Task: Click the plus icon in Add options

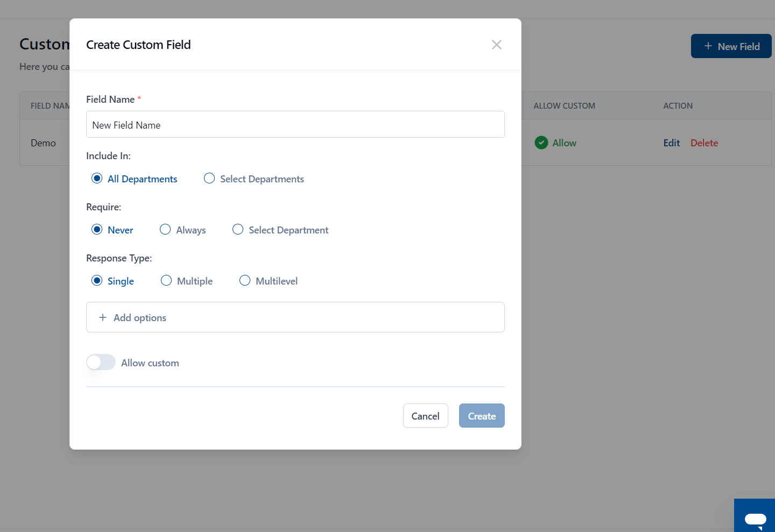Action: (103, 317)
